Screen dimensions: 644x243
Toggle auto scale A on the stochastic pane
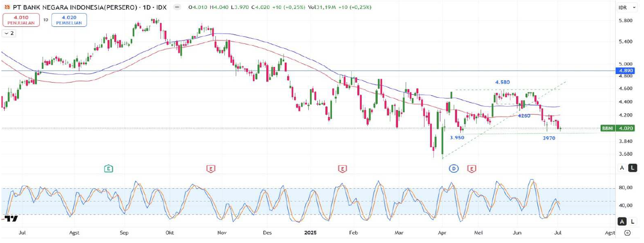click(622, 221)
